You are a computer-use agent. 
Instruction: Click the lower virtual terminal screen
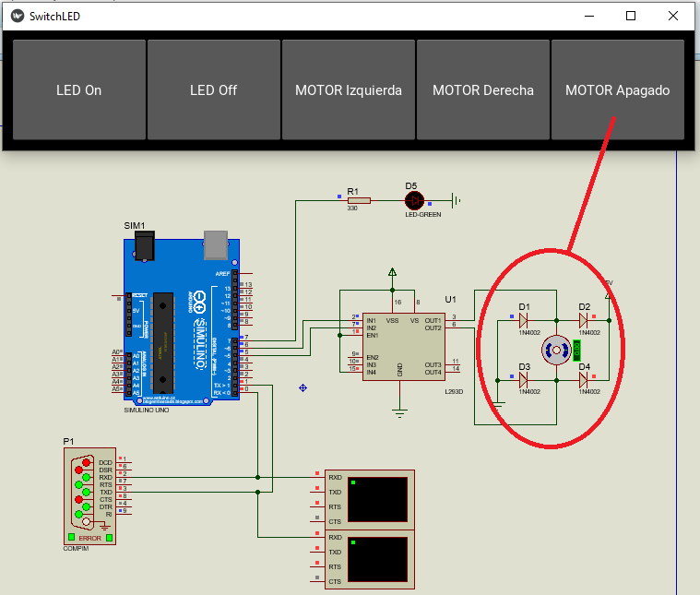click(x=378, y=559)
